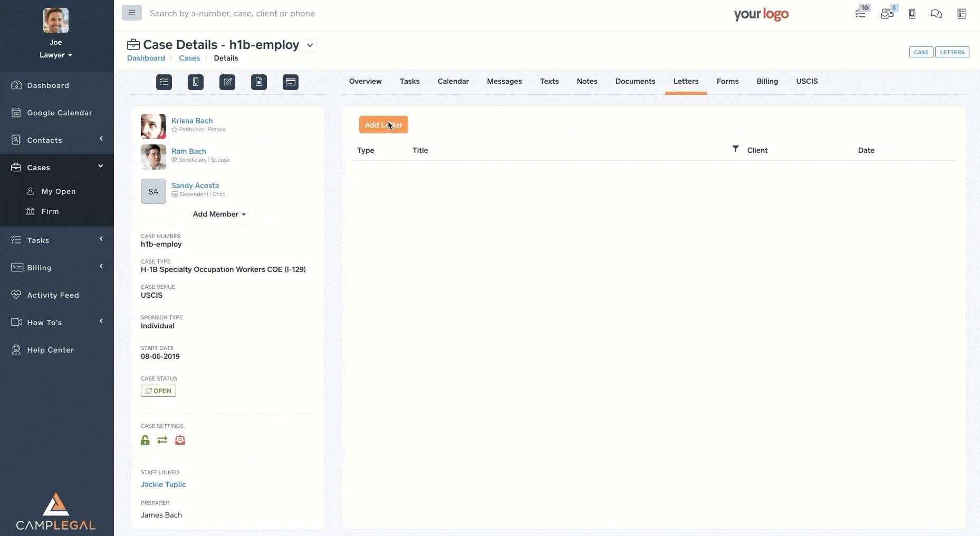Open task notifications showing 10 badge
The image size is (980, 536).
pos(861,14)
